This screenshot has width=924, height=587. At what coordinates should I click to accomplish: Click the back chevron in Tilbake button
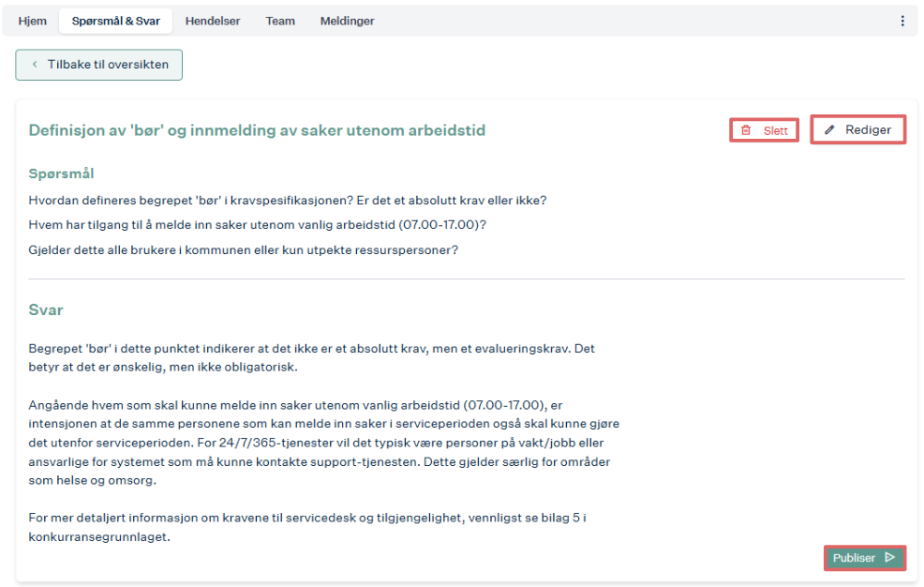35,65
